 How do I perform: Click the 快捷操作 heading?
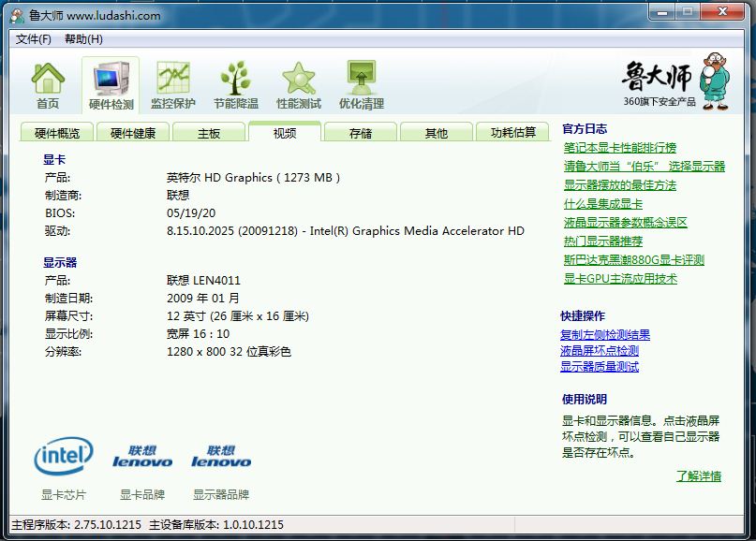pos(583,316)
